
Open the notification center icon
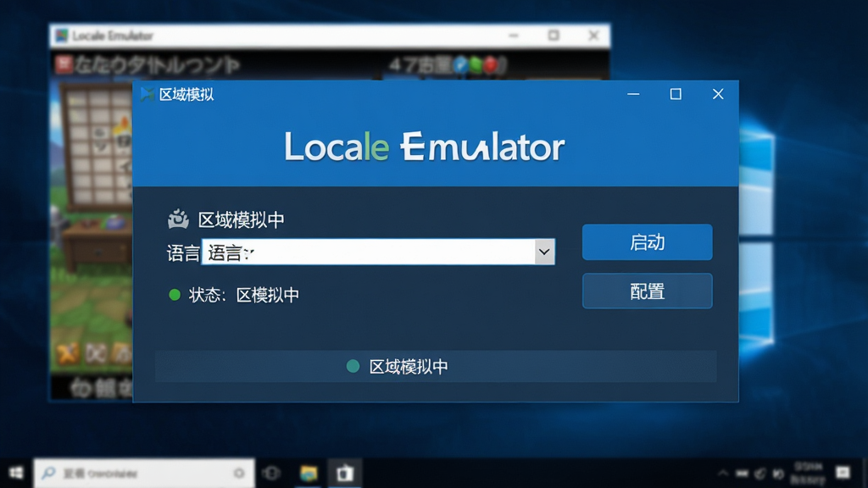(843, 473)
